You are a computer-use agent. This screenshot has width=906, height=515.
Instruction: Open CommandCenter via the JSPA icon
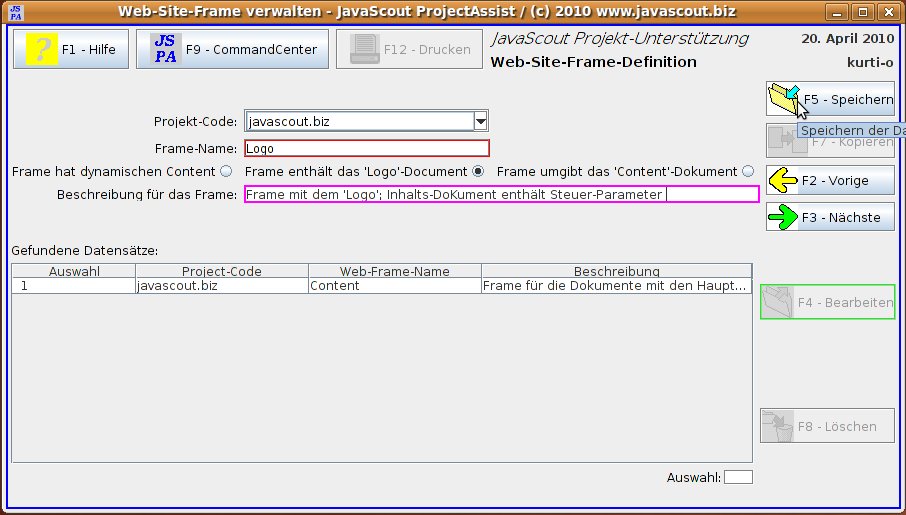(165, 49)
